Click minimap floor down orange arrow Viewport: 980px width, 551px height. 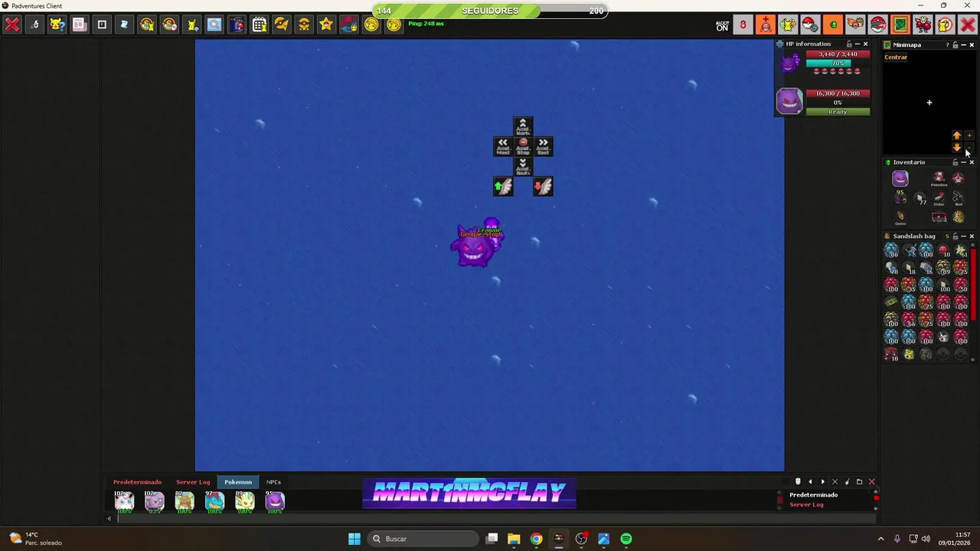point(957,148)
